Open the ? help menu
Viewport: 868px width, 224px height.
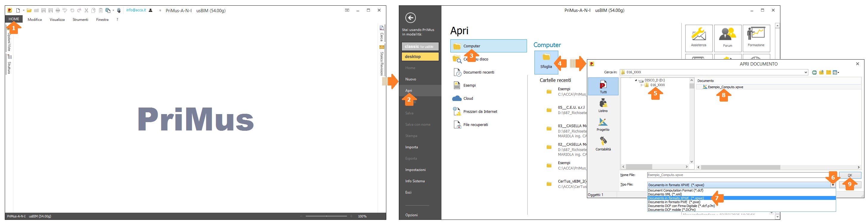[117, 20]
